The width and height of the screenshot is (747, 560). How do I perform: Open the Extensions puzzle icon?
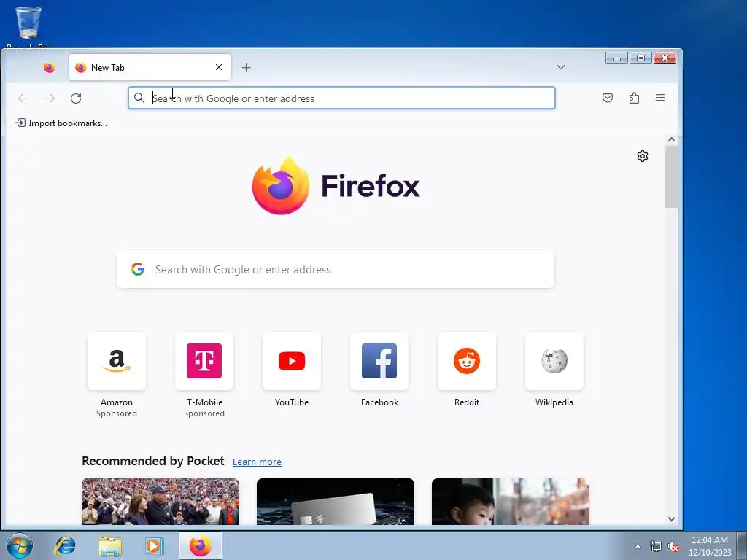(634, 98)
